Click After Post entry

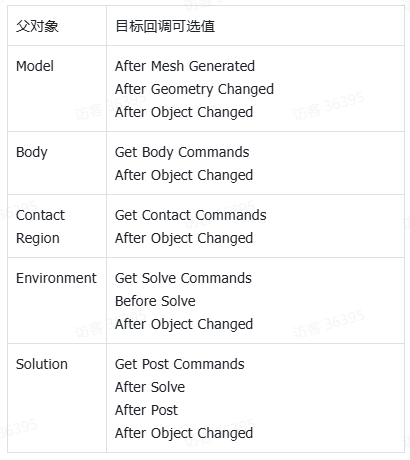tap(146, 410)
